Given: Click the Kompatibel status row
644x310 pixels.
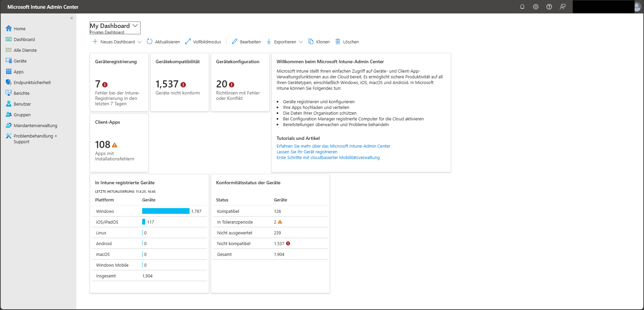Looking at the screenshot, I should [270, 211].
